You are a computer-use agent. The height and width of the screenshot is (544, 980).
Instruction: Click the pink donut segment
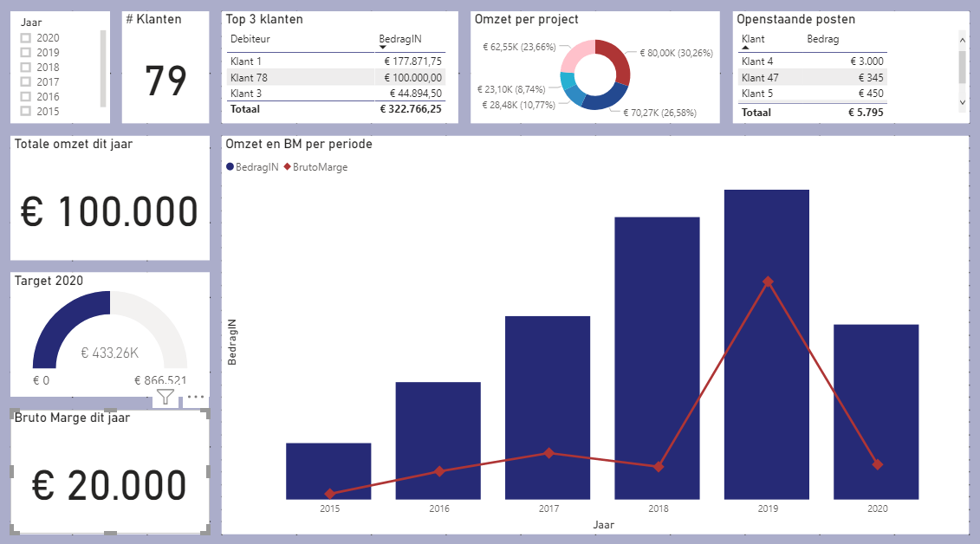575,55
